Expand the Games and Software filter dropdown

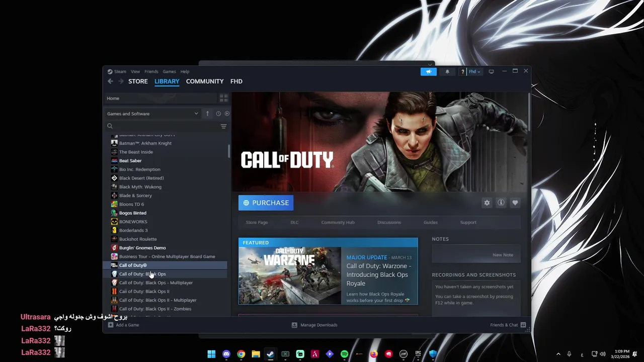click(x=152, y=114)
